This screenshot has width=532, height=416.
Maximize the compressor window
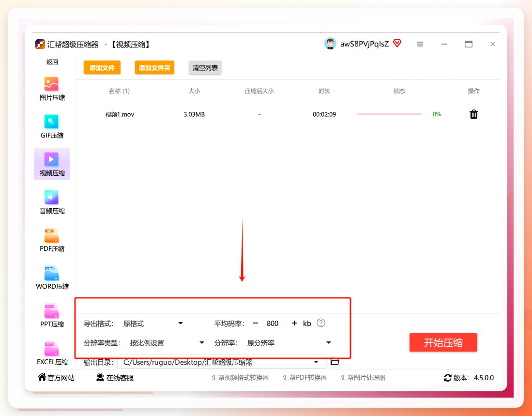469,44
